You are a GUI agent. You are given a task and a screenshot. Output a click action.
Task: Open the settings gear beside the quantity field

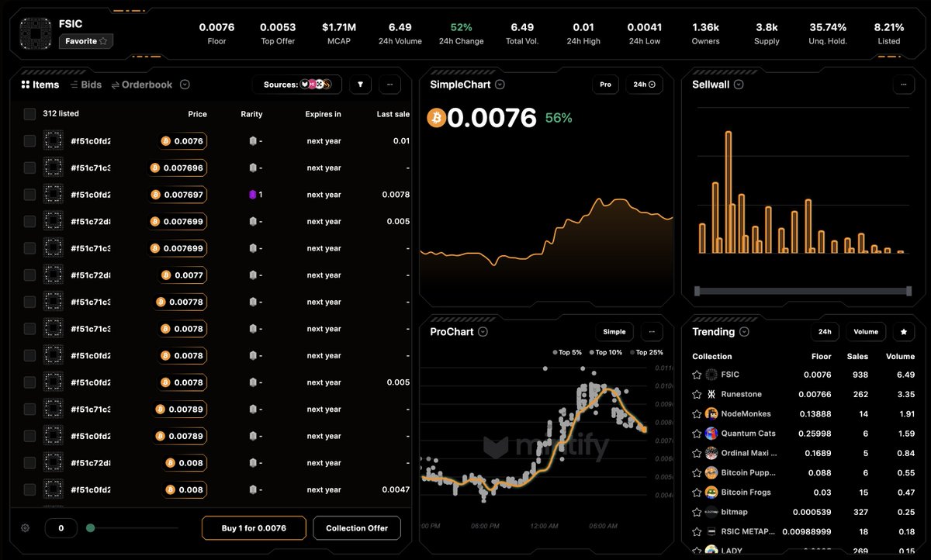(26, 528)
